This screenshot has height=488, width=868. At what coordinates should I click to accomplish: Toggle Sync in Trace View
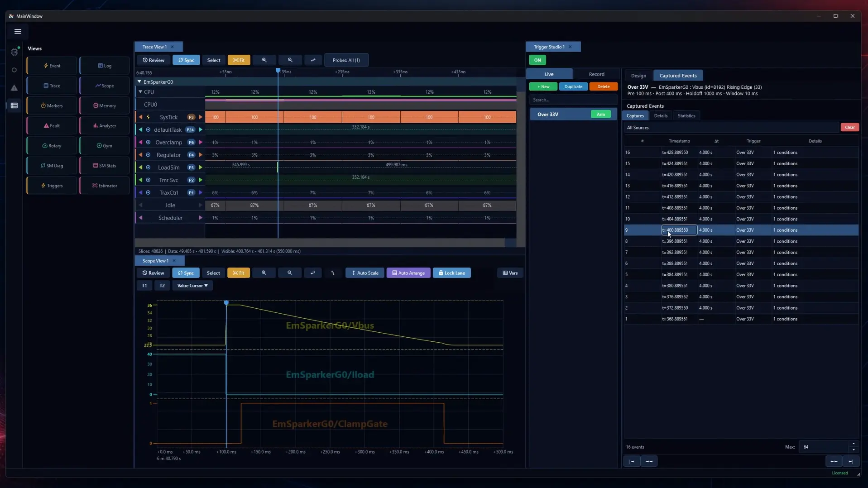tap(186, 60)
